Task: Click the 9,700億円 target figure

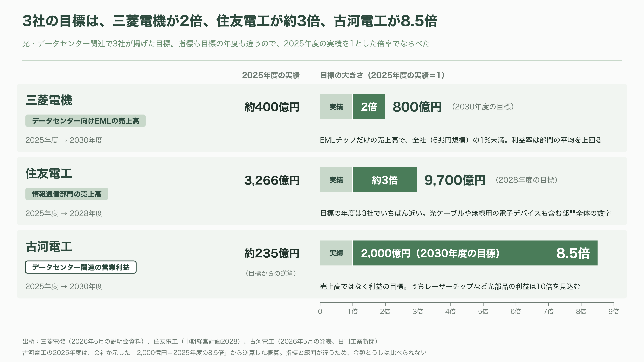Action: 455,180
